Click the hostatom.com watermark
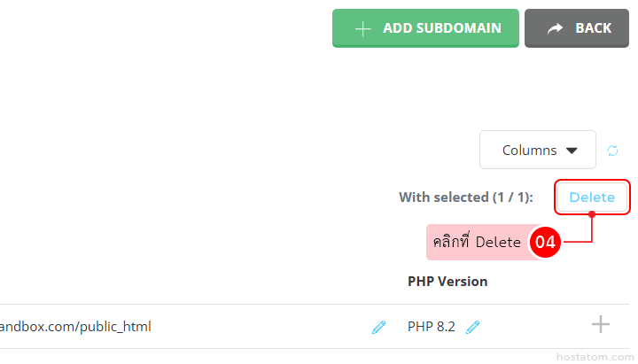The image size is (638, 364). 592,356
